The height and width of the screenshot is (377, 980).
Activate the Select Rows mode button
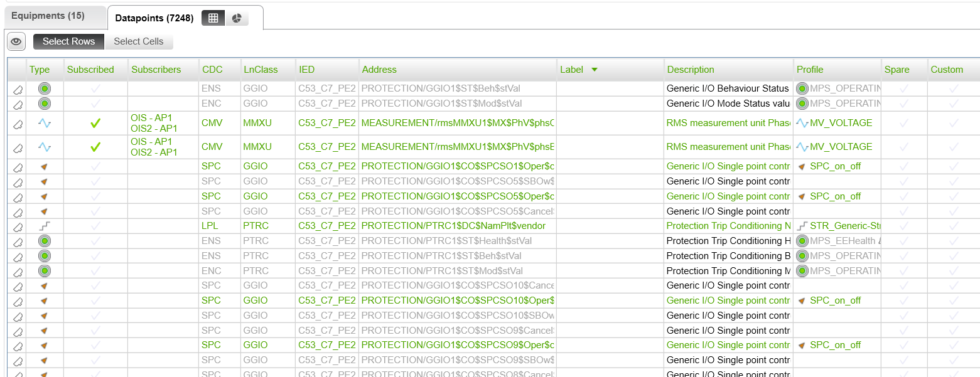pyautogui.click(x=68, y=41)
